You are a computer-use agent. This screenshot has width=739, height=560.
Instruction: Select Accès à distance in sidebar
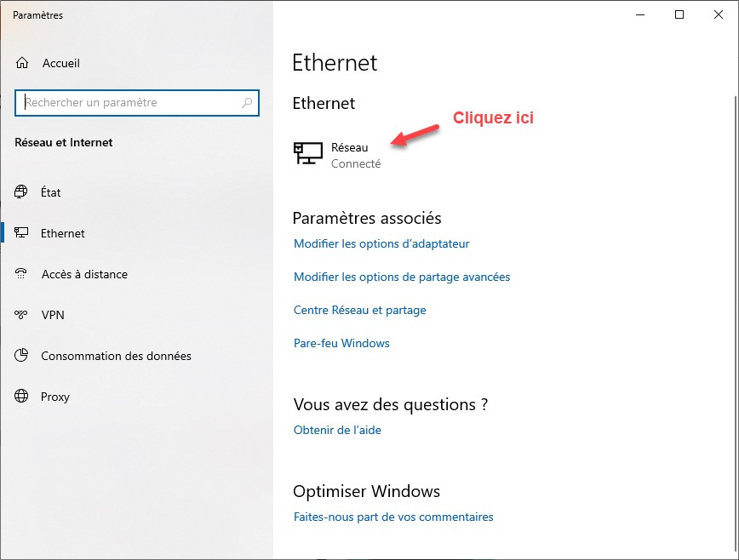click(x=84, y=274)
